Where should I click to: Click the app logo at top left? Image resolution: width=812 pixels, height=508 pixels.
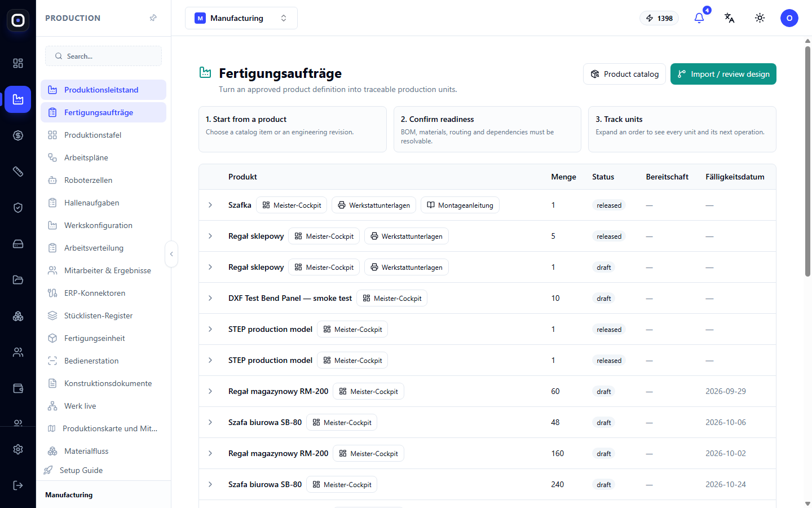coord(18,20)
